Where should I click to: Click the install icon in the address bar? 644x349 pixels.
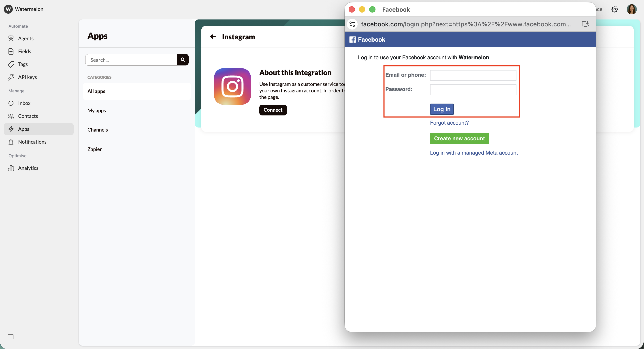point(585,24)
